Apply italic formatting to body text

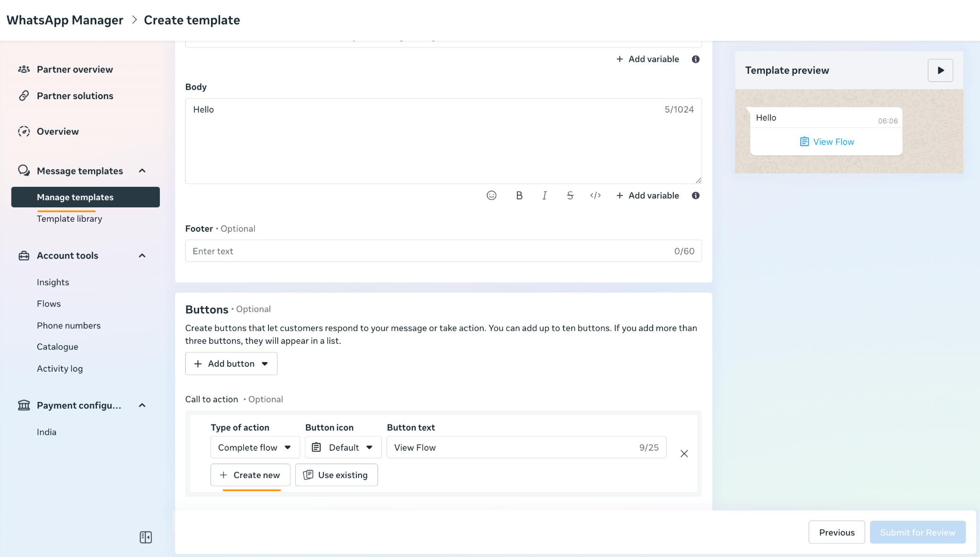(545, 195)
